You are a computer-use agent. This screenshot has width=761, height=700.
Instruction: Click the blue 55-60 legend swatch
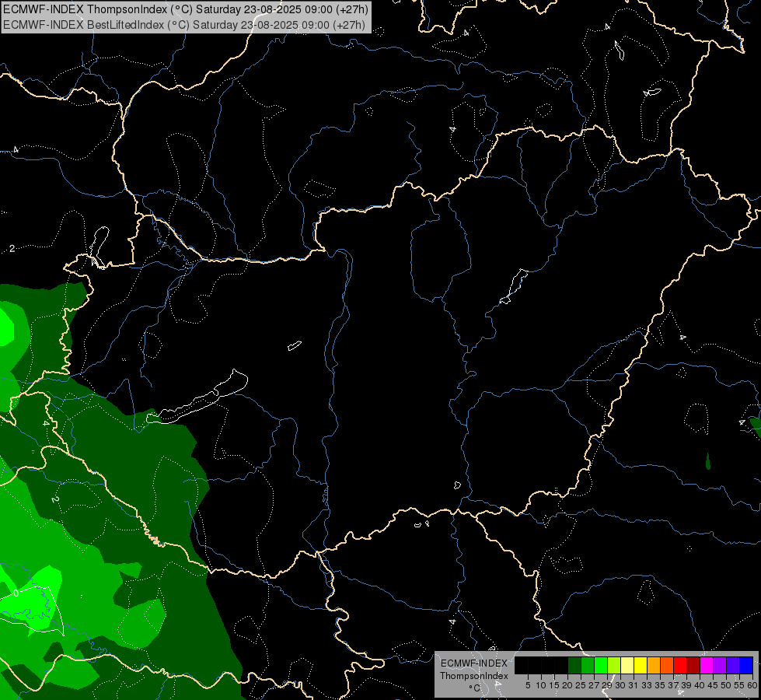tap(746, 665)
